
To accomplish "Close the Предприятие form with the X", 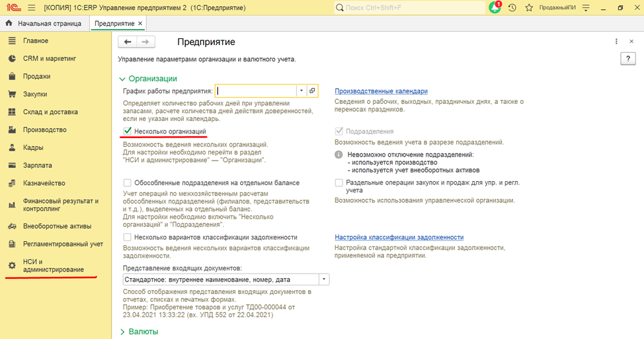I will pyautogui.click(x=631, y=42).
